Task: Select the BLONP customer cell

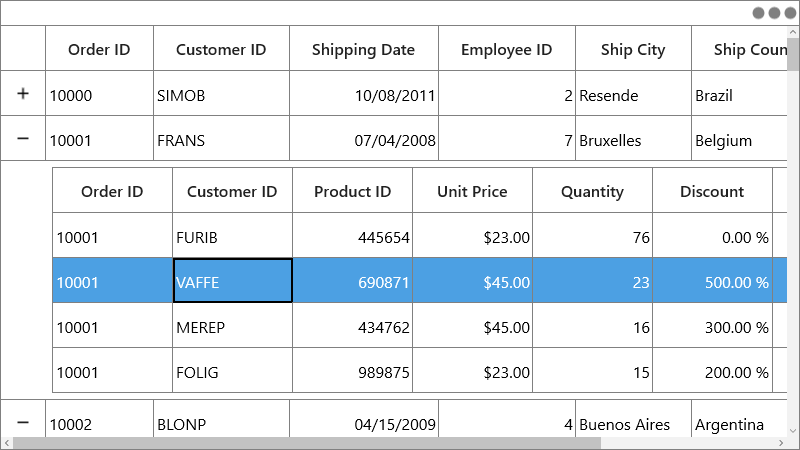Action: [221, 419]
